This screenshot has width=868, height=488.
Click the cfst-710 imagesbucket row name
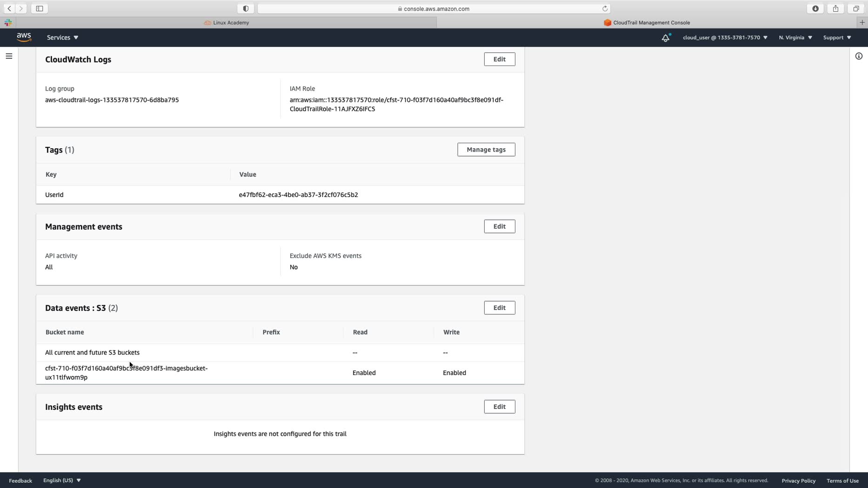click(x=127, y=373)
